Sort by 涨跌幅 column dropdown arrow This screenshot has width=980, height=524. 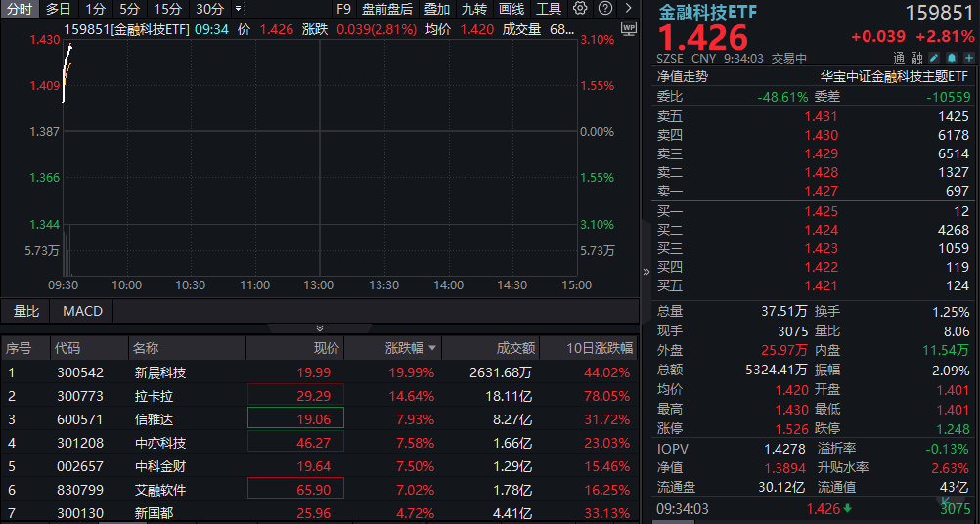coord(432,348)
